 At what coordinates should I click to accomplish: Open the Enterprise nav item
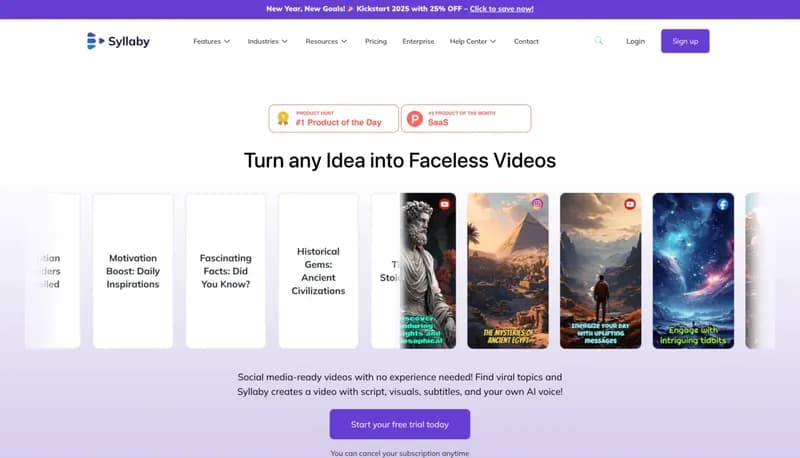click(418, 41)
